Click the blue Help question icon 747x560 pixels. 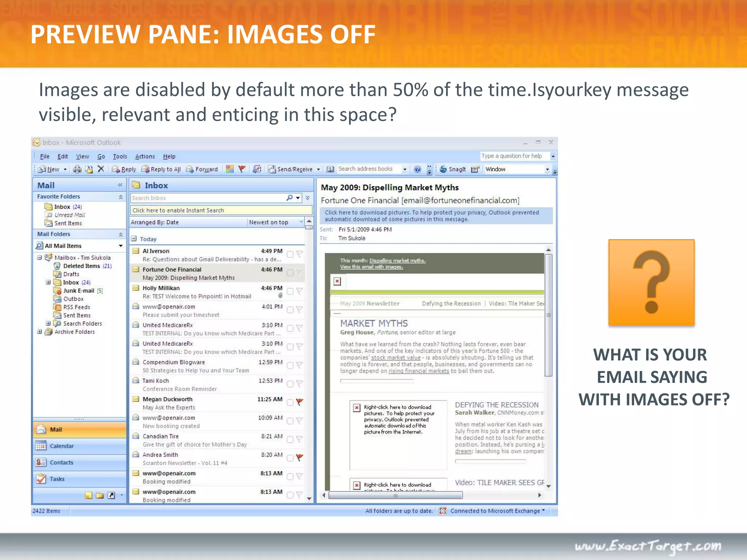418,169
